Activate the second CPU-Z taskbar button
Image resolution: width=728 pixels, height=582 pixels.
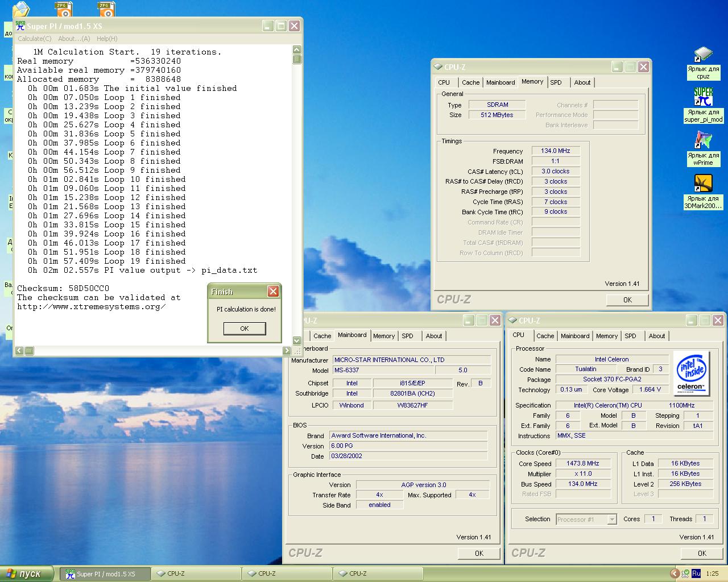pos(287,573)
